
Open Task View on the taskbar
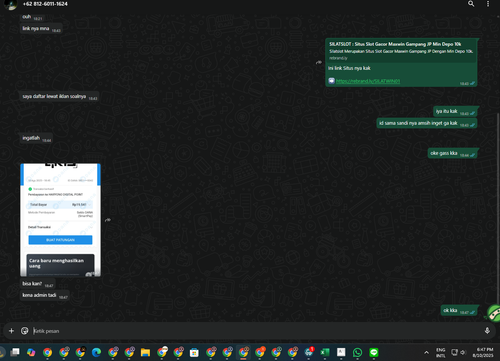pyautogui.click(x=15, y=352)
